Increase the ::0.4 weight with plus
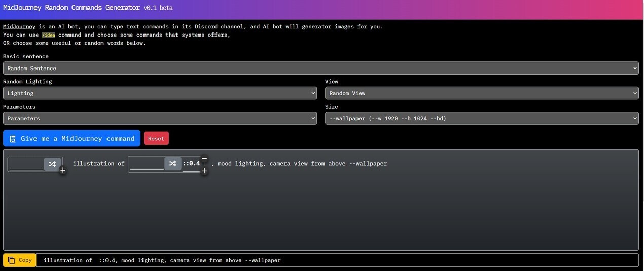Screen dimensions: 644x271 pos(204,171)
